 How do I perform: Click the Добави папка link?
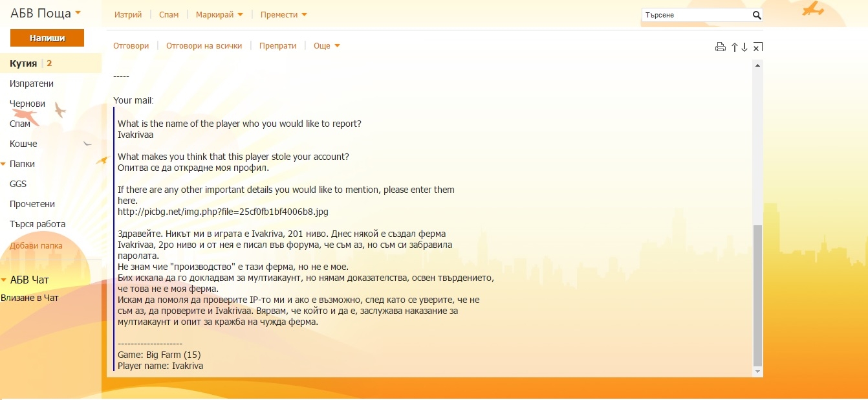tap(36, 245)
